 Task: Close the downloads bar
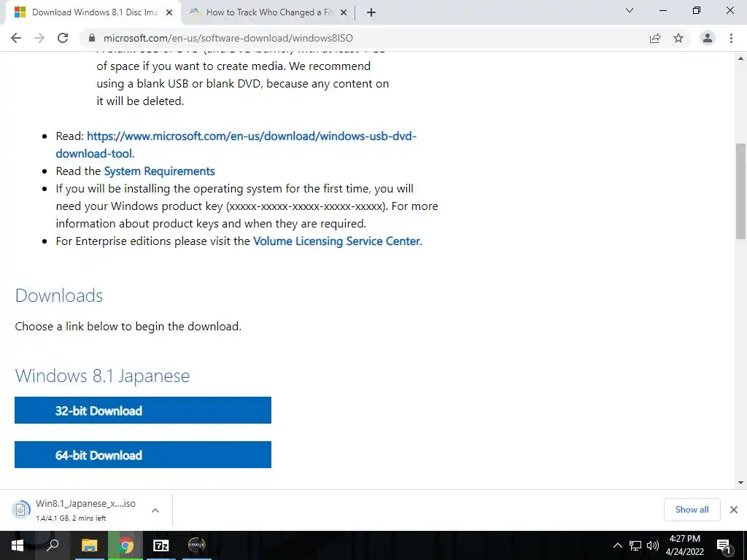pyautogui.click(x=734, y=510)
